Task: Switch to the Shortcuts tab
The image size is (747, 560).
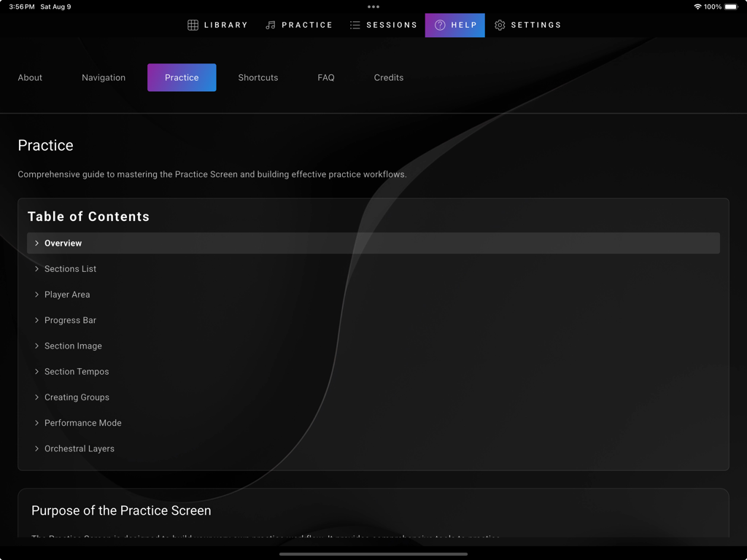Action: pyautogui.click(x=258, y=77)
